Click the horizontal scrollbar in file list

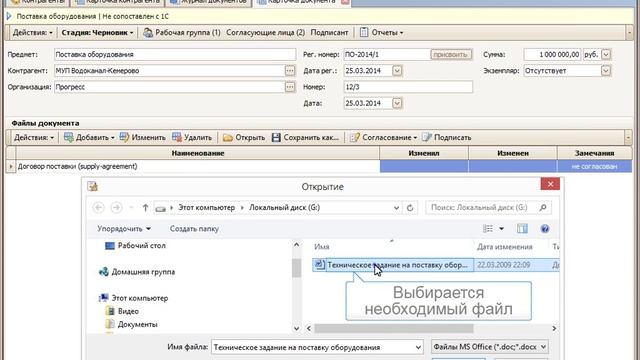click(x=394, y=328)
